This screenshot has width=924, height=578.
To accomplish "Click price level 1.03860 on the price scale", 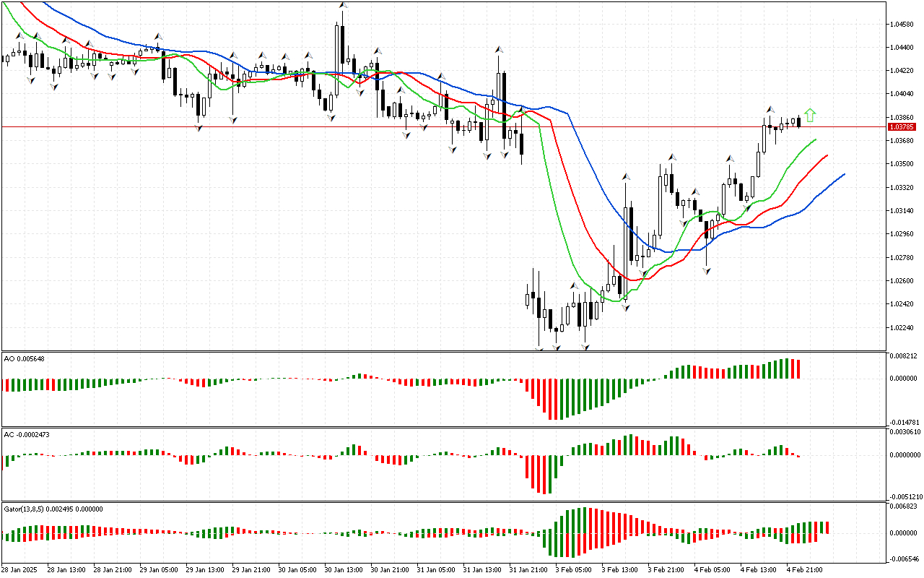I will [x=902, y=117].
